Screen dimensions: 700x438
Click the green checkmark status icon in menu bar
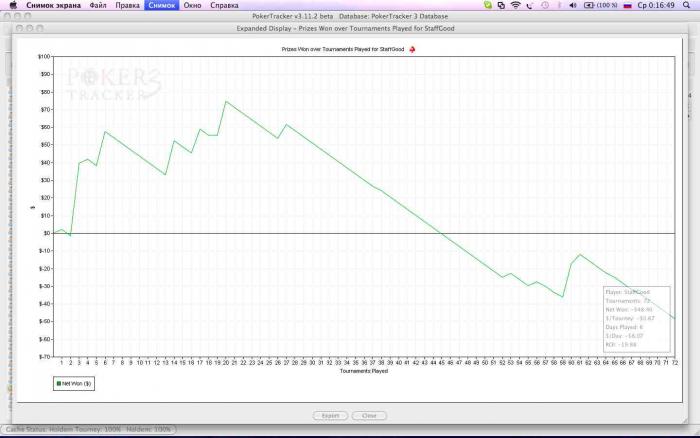pyautogui.click(x=488, y=5)
